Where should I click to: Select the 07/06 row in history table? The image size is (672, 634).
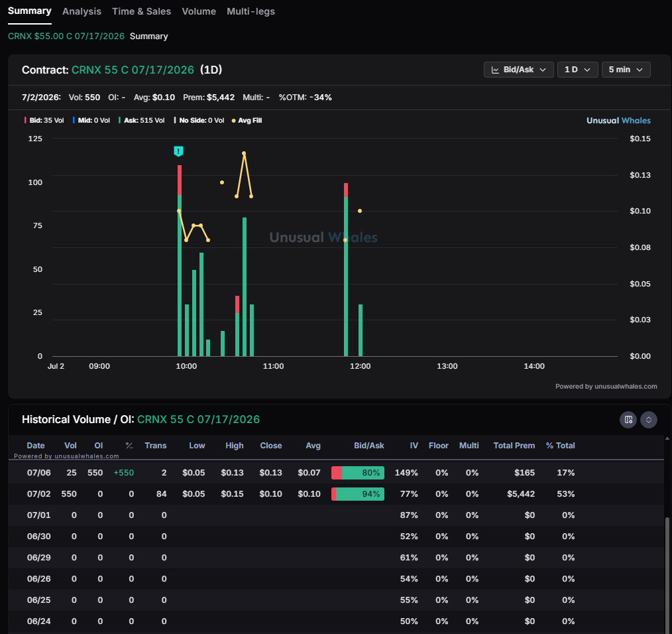coord(336,473)
